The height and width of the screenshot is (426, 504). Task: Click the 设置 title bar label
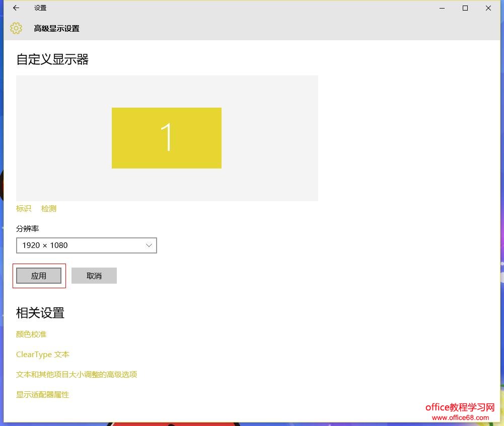point(40,8)
